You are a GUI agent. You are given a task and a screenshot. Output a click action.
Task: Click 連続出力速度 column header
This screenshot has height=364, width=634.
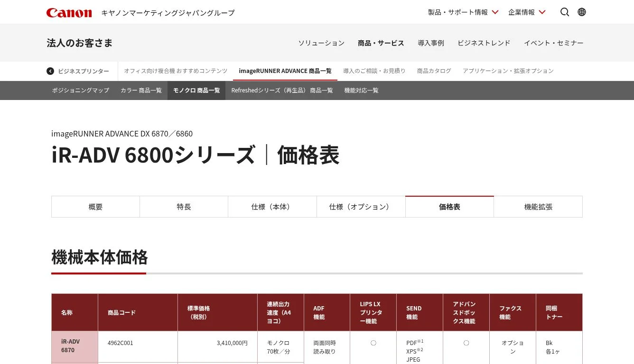point(281,312)
